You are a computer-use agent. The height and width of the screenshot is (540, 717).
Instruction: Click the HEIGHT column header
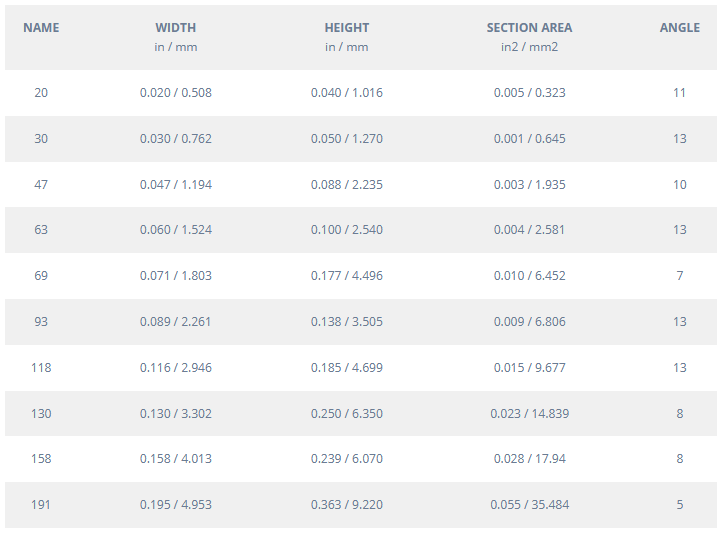(346, 28)
